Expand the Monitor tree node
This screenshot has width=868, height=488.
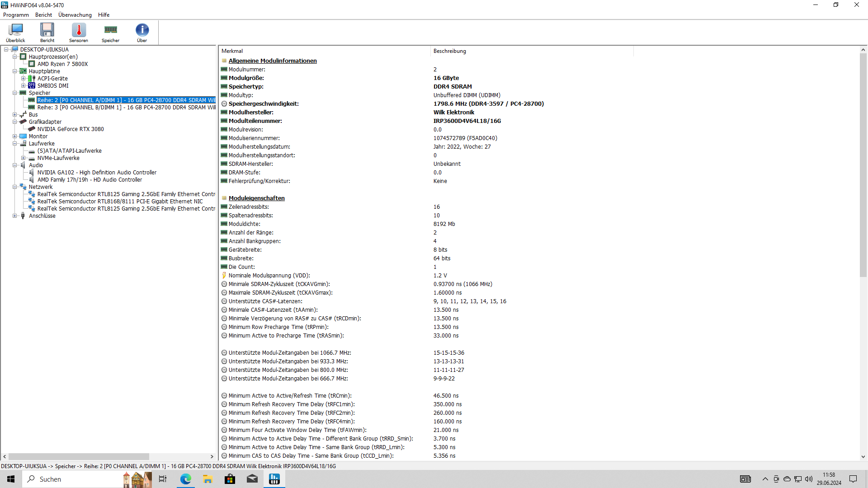tap(15, 136)
